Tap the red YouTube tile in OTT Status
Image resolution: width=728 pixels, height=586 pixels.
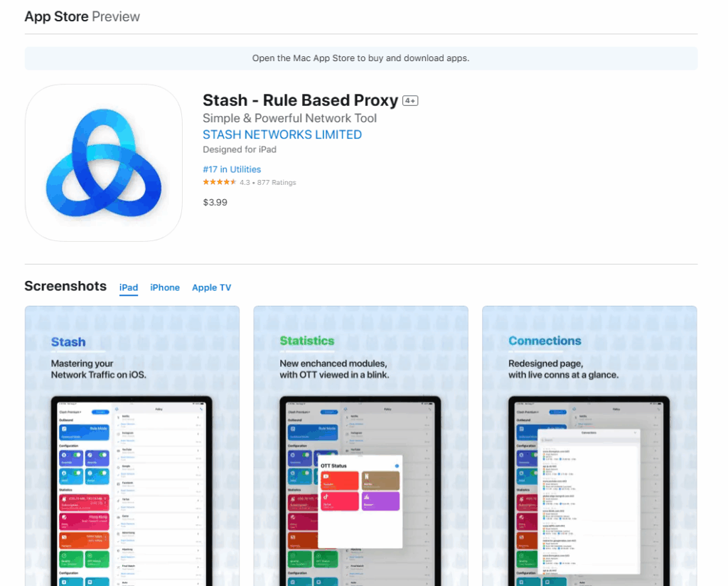[x=341, y=481]
